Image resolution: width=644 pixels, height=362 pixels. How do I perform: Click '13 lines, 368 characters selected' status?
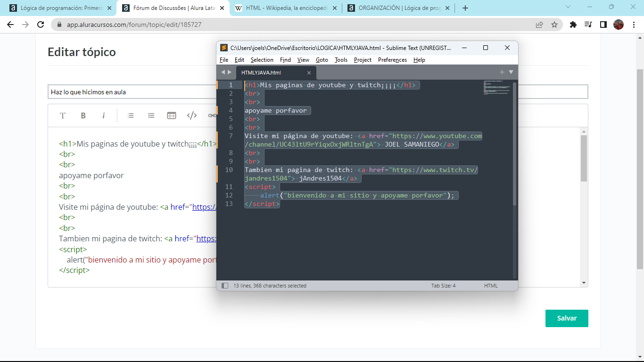(x=270, y=286)
